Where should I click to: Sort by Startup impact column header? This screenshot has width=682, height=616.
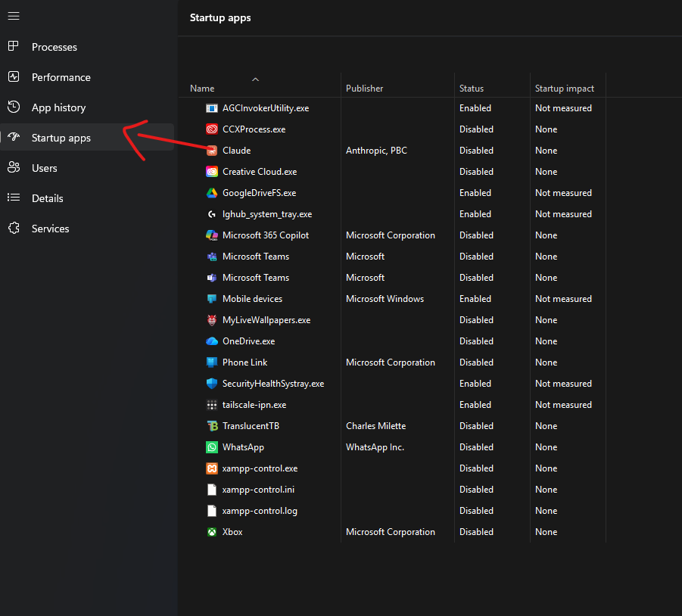(x=564, y=89)
